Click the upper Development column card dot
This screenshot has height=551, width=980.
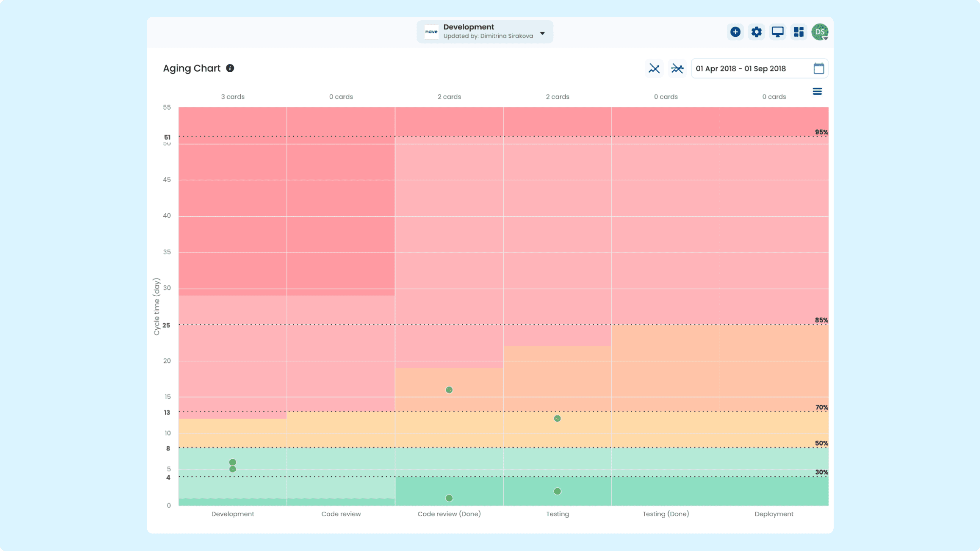(x=232, y=462)
